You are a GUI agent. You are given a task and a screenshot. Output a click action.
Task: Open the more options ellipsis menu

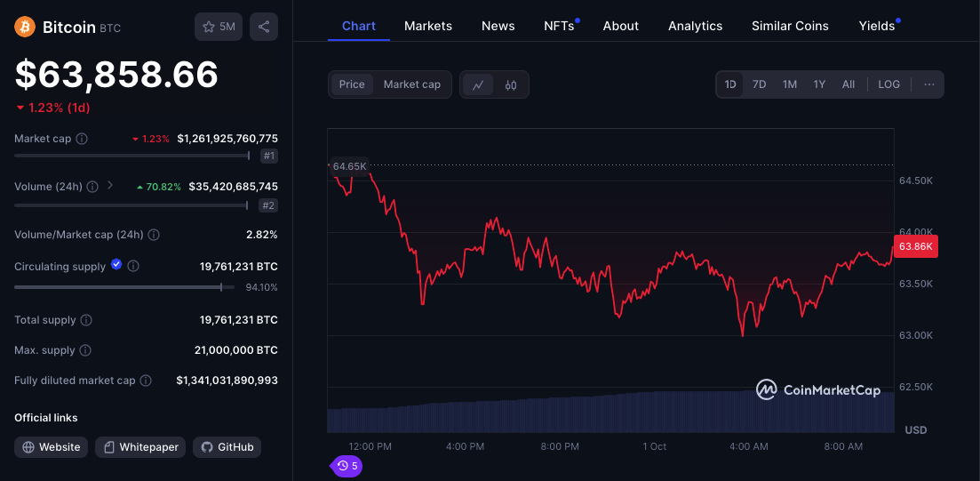click(928, 84)
